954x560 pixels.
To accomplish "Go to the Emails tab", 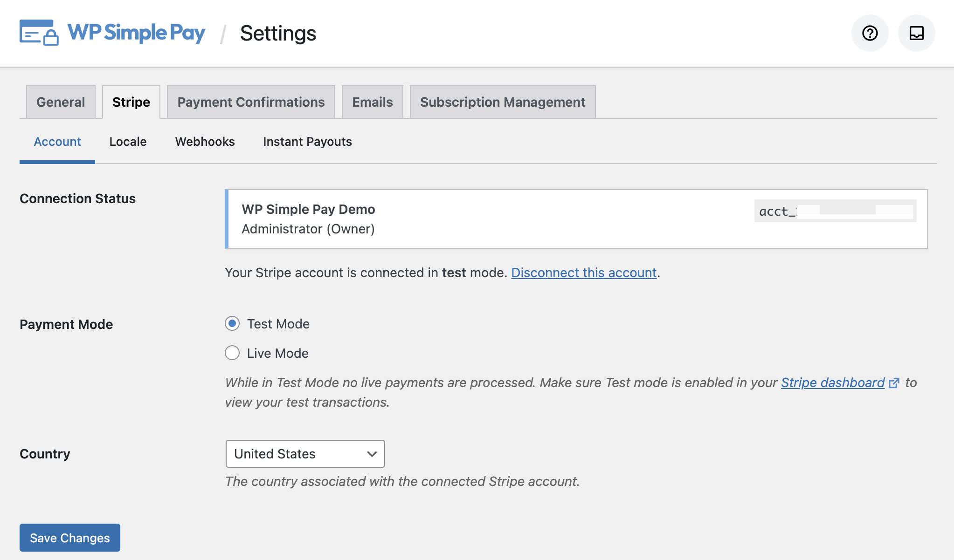I will (372, 102).
